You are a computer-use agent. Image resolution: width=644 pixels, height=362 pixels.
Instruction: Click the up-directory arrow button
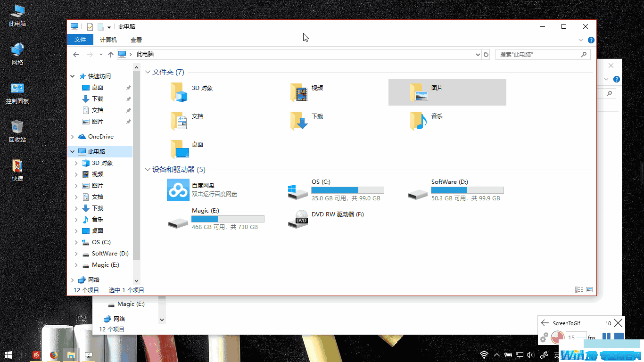tap(111, 55)
